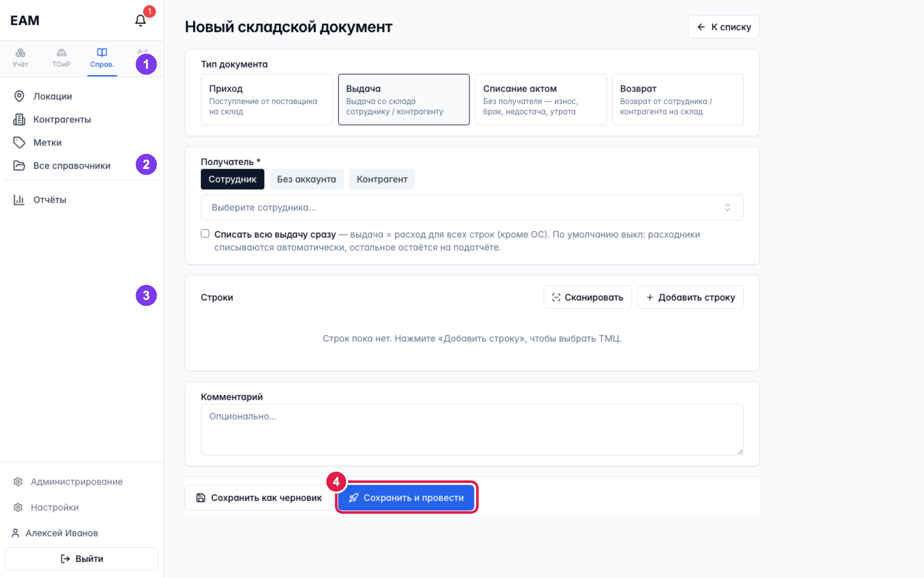924x578 pixels.
Task: Click Сохранить и провести
Action: pyautogui.click(x=406, y=498)
